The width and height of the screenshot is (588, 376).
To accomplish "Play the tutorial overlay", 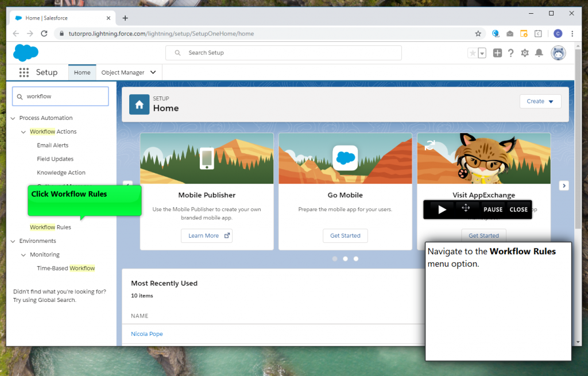I will 442,210.
